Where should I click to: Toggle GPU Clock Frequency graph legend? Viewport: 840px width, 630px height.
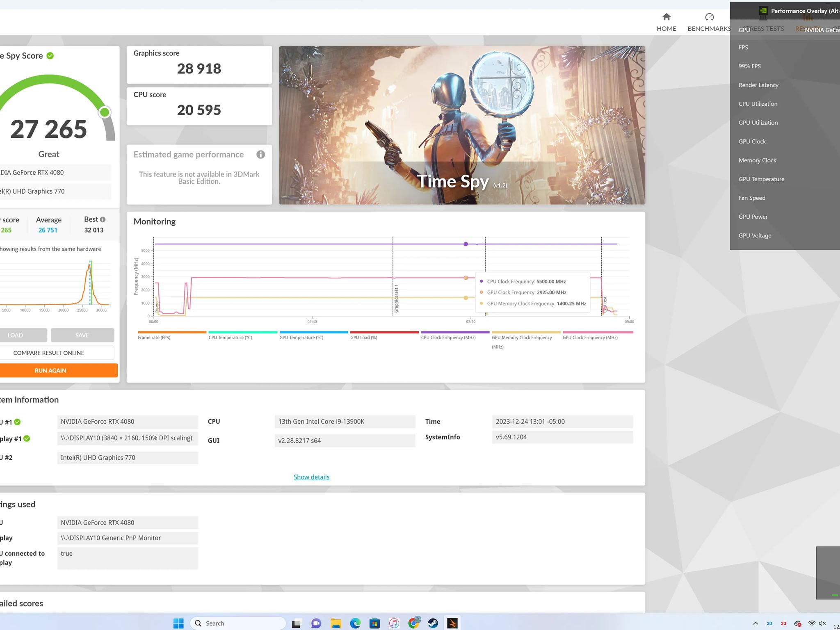tap(598, 335)
